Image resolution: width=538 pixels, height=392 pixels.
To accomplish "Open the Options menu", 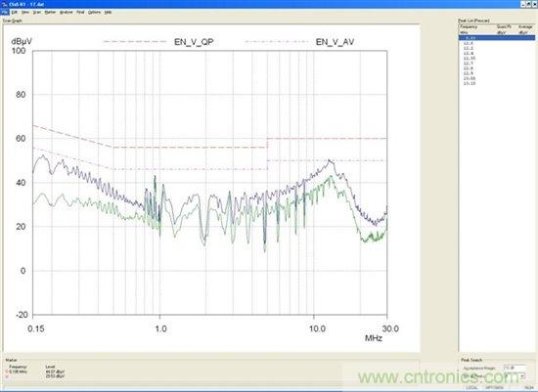I will [x=94, y=12].
